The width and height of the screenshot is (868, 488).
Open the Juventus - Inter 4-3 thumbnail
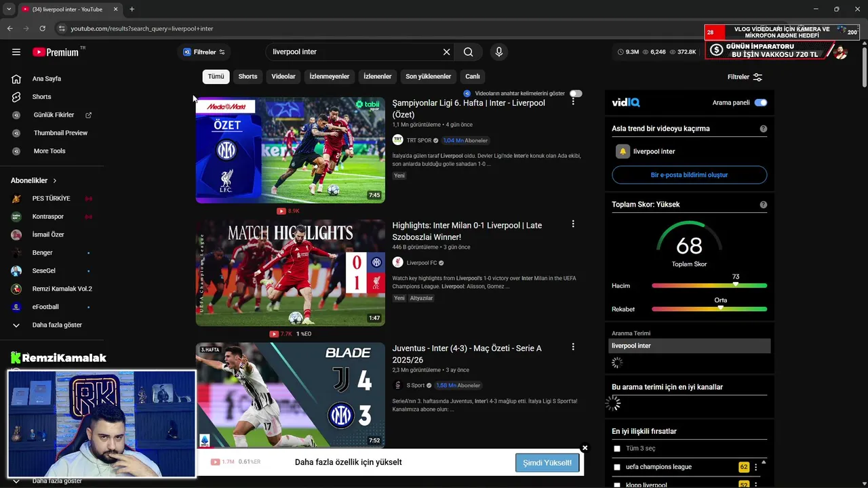[290, 395]
